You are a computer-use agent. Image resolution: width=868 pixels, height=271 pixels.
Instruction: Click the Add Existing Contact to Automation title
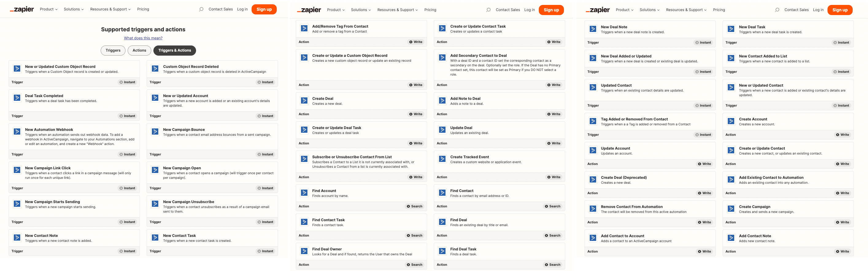coord(771,178)
